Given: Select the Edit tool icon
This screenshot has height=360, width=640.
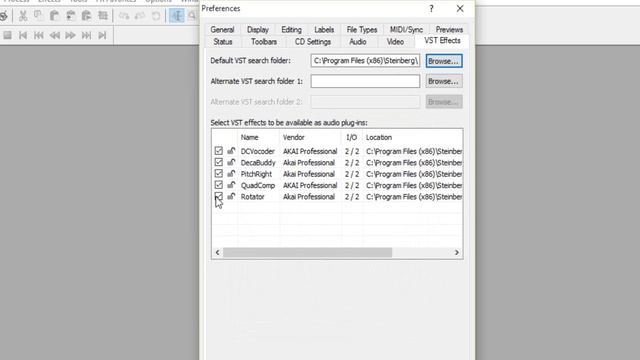Looking at the screenshot, I should tap(177, 16).
